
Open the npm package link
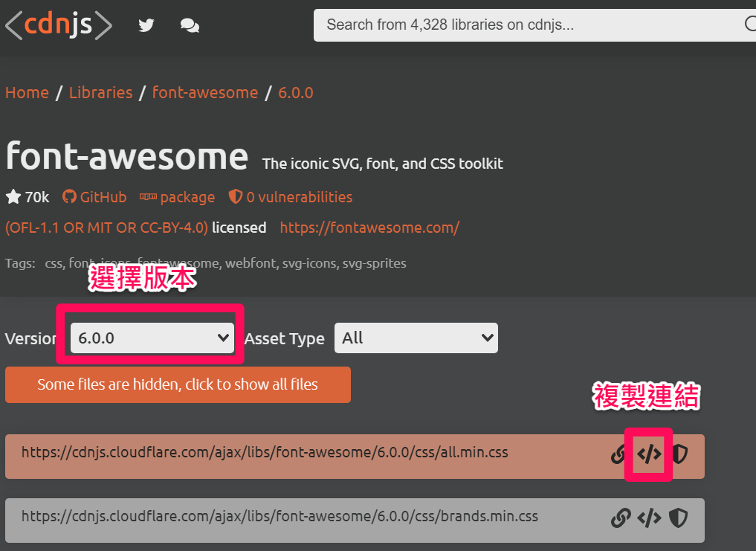click(177, 197)
